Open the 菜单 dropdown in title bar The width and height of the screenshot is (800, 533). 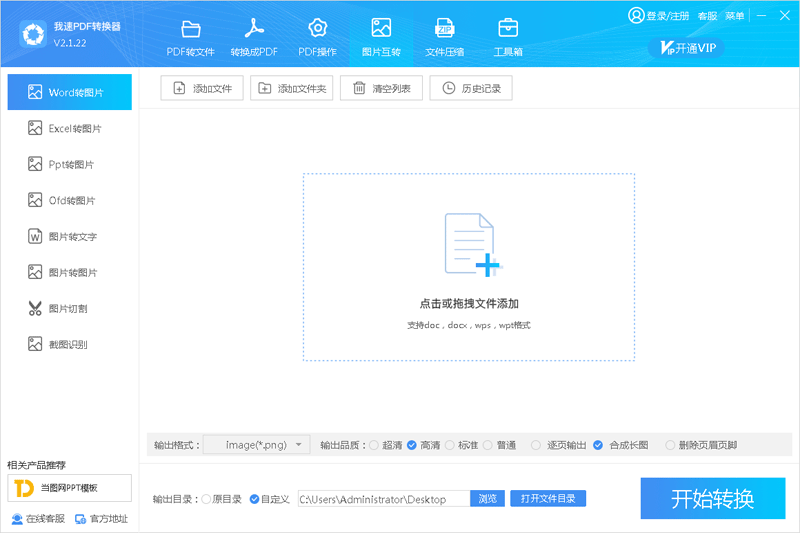coord(735,16)
